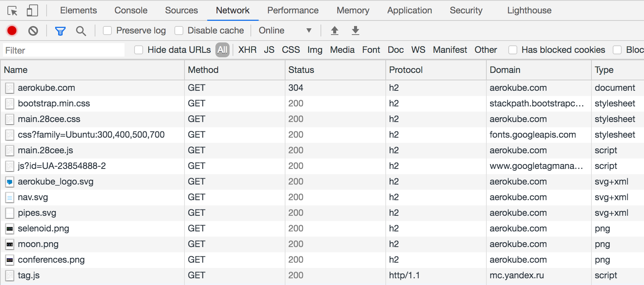Filter requests by Font

click(x=371, y=50)
